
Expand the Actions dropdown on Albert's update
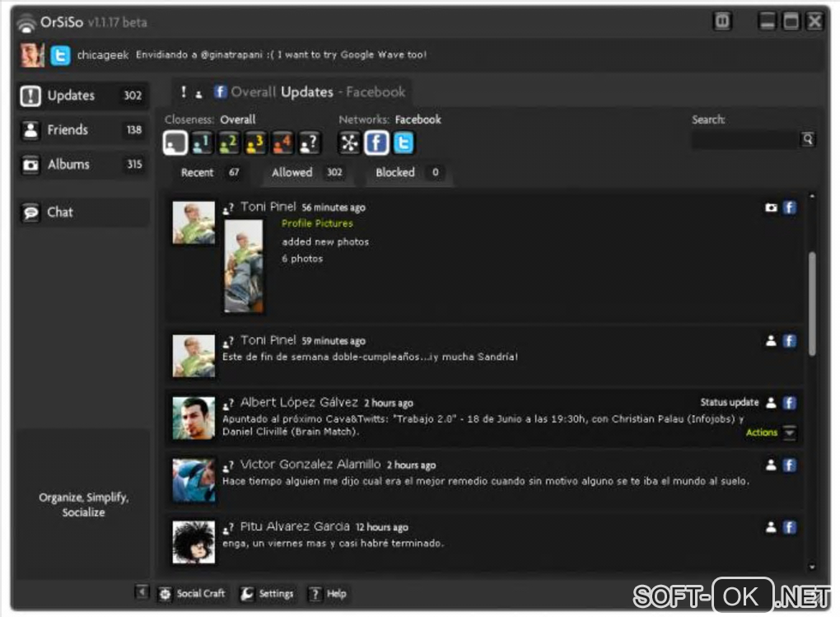(x=790, y=432)
